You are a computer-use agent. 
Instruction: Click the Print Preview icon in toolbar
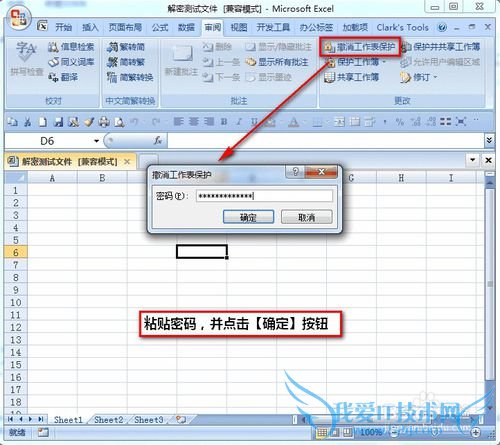119,122
